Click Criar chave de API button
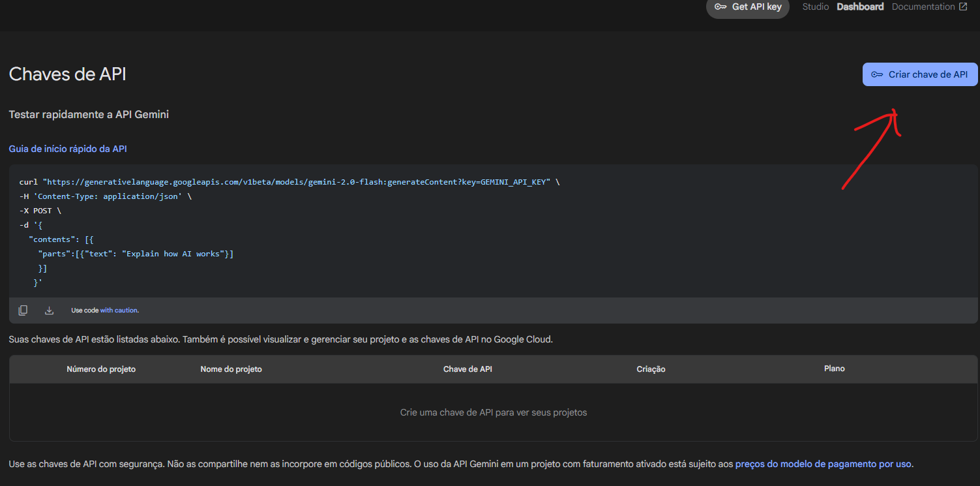 [920, 74]
